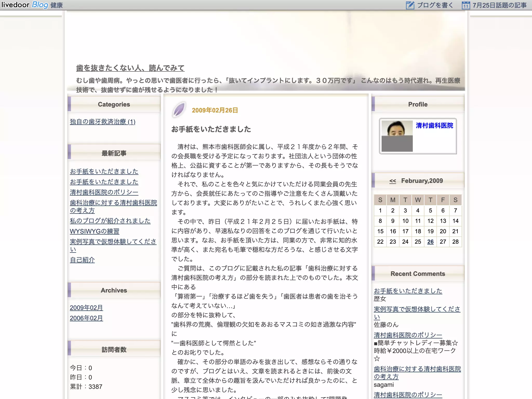Click the 今日：0 visitor count
Viewport: 532px width, 399px height.
[81, 368]
